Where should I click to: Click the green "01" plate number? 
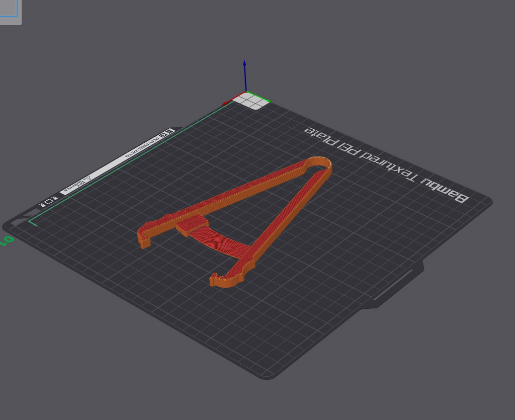(x=7, y=241)
